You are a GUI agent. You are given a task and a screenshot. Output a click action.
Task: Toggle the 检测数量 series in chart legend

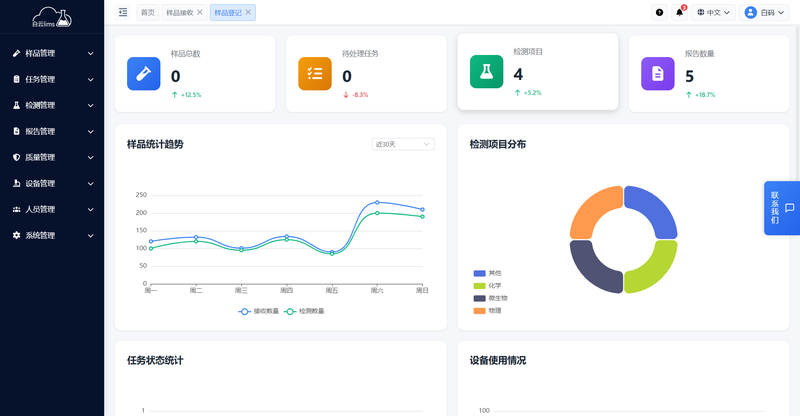[305, 311]
